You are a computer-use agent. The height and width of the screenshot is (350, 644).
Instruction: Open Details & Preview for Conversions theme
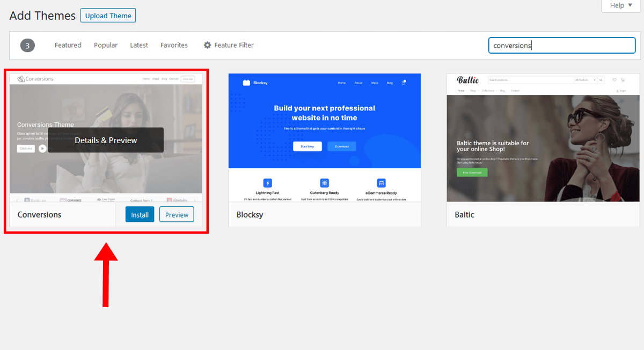pyautogui.click(x=106, y=140)
